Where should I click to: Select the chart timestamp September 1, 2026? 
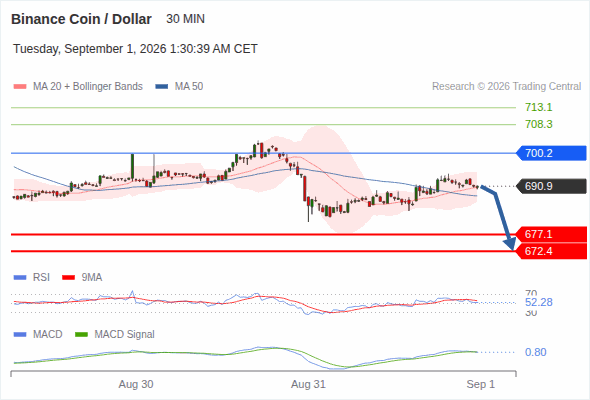click(x=135, y=49)
